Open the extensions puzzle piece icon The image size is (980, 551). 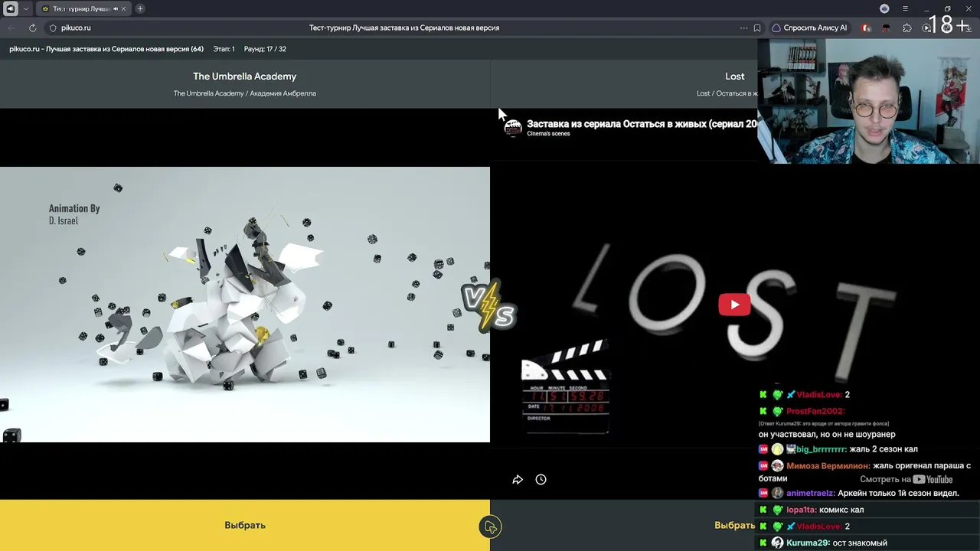click(907, 28)
